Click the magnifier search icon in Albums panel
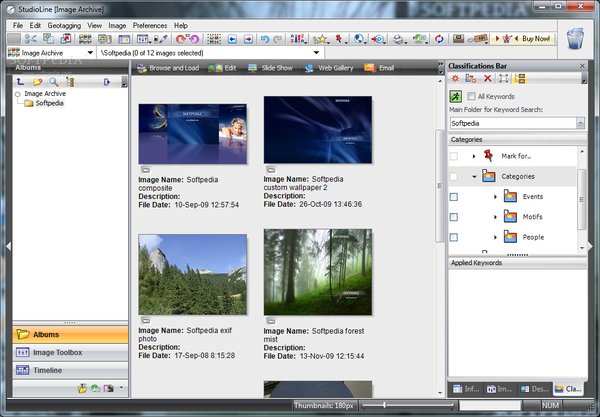 [x=54, y=81]
